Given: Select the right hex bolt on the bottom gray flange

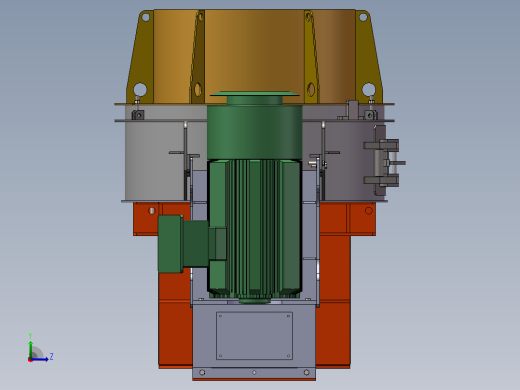Looking at the screenshot, I should point(307,372).
